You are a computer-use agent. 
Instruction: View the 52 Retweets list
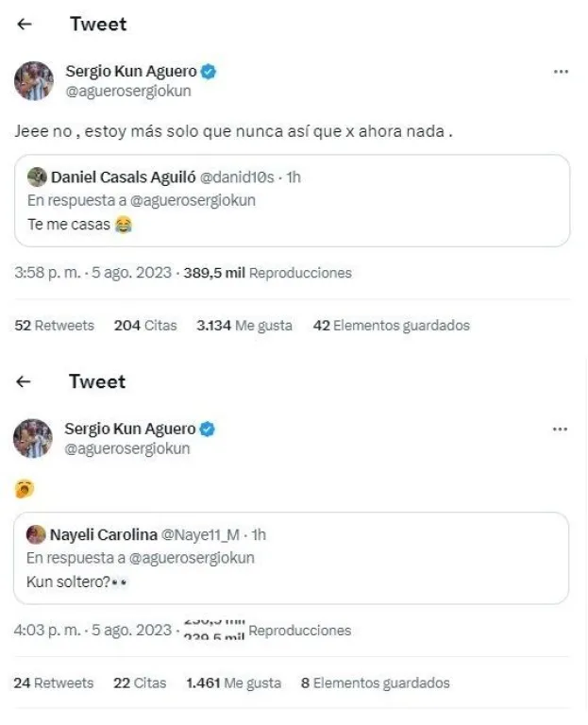[x=55, y=326]
